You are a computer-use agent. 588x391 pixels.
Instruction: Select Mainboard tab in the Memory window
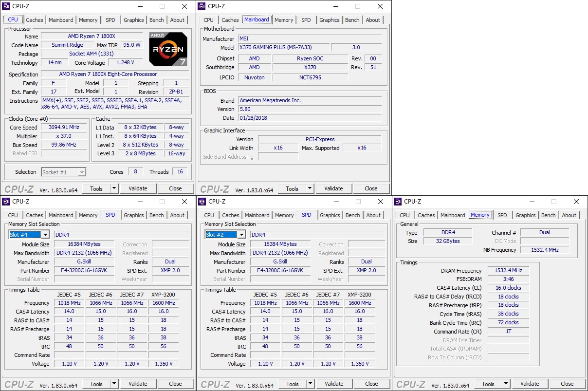[x=453, y=215]
